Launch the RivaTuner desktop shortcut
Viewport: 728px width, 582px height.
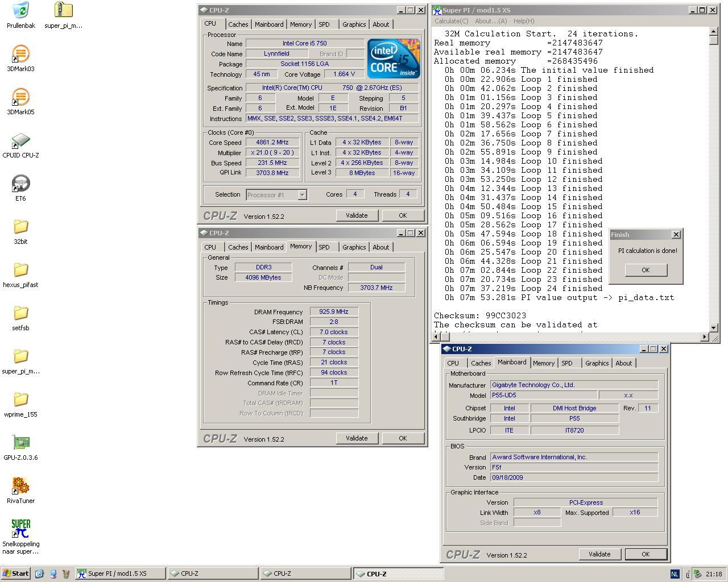[x=20, y=485]
